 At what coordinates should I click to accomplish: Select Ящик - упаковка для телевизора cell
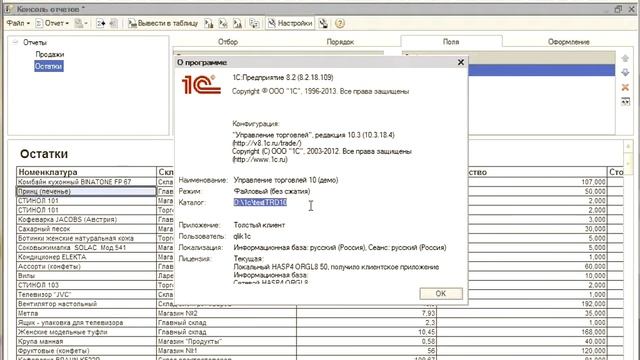pyautogui.click(x=86, y=323)
